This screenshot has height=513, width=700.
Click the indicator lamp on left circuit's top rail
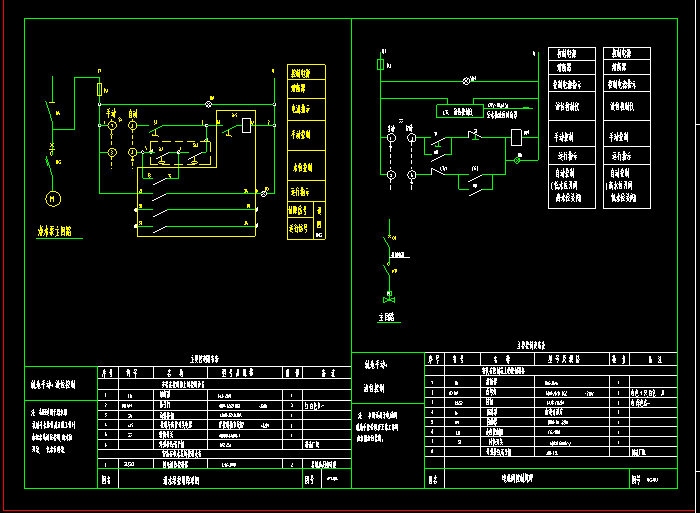click(209, 103)
